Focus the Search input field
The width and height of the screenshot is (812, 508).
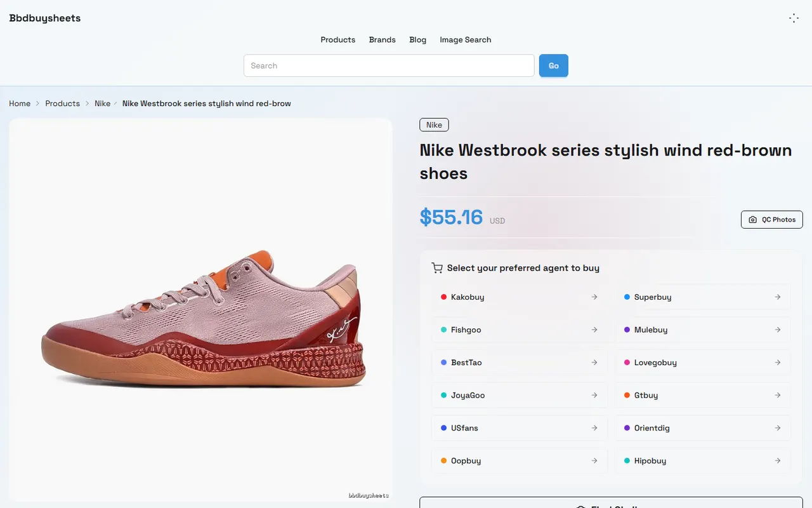tap(389, 65)
